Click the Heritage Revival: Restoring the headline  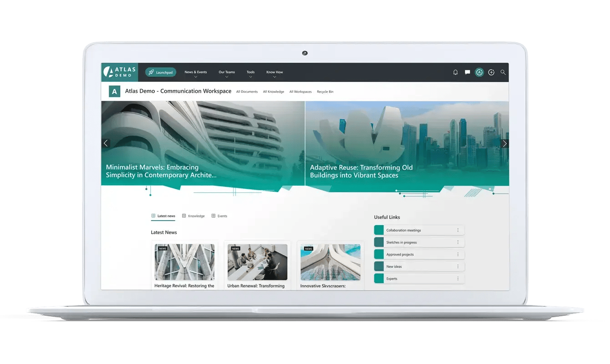[184, 286]
